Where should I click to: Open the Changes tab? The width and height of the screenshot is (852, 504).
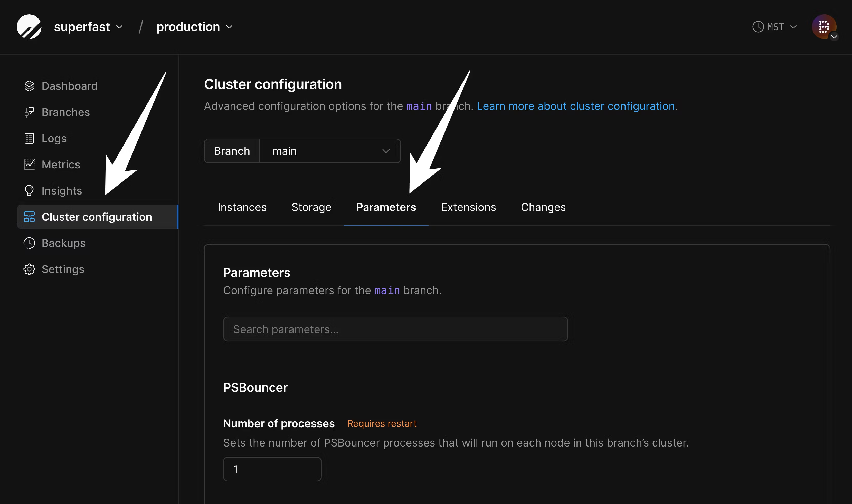pos(543,207)
